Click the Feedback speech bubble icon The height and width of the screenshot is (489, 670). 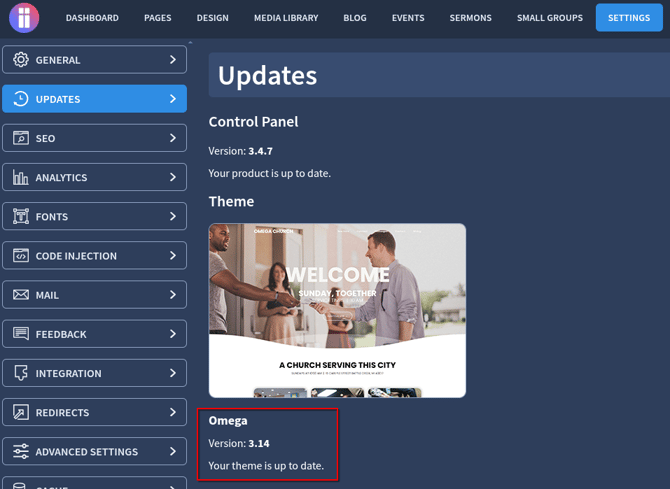point(20,334)
